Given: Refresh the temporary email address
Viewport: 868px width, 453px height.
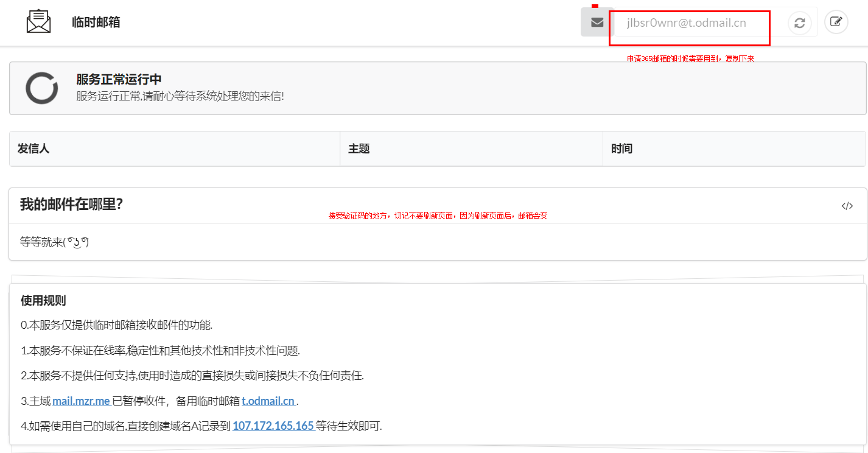Looking at the screenshot, I should (x=799, y=23).
